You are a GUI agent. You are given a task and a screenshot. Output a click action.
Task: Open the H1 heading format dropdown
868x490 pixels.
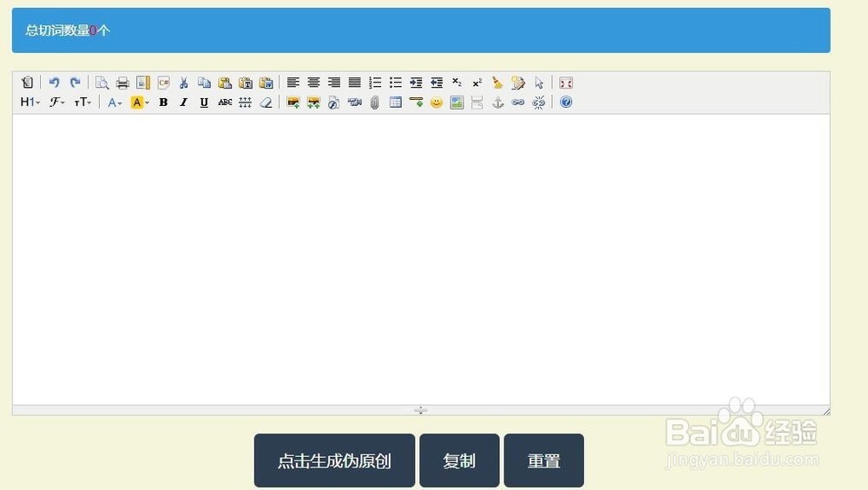point(30,102)
